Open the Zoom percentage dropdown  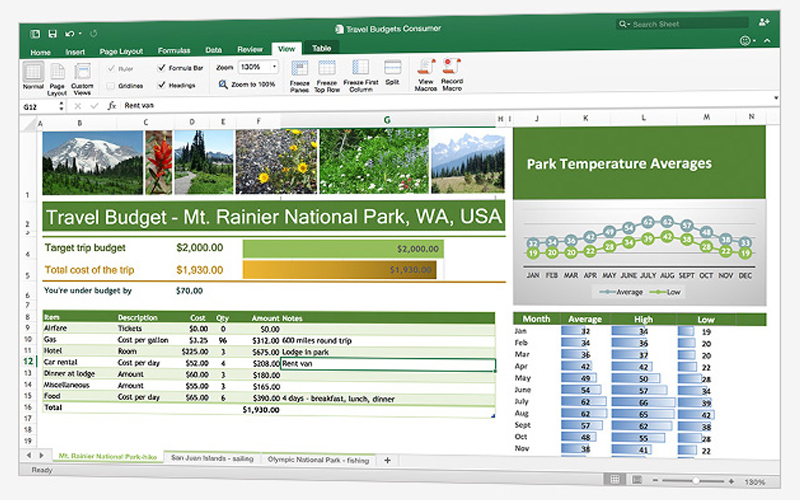pos(274,67)
